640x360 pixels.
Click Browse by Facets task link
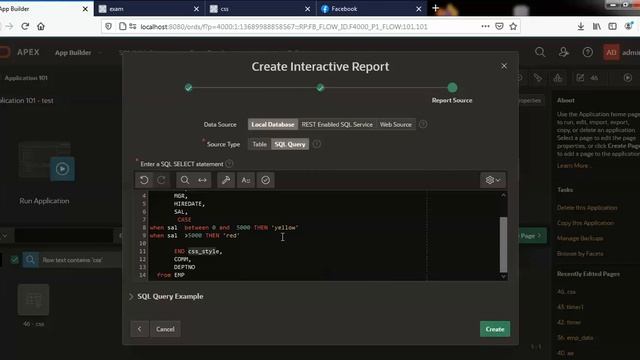[580, 254]
